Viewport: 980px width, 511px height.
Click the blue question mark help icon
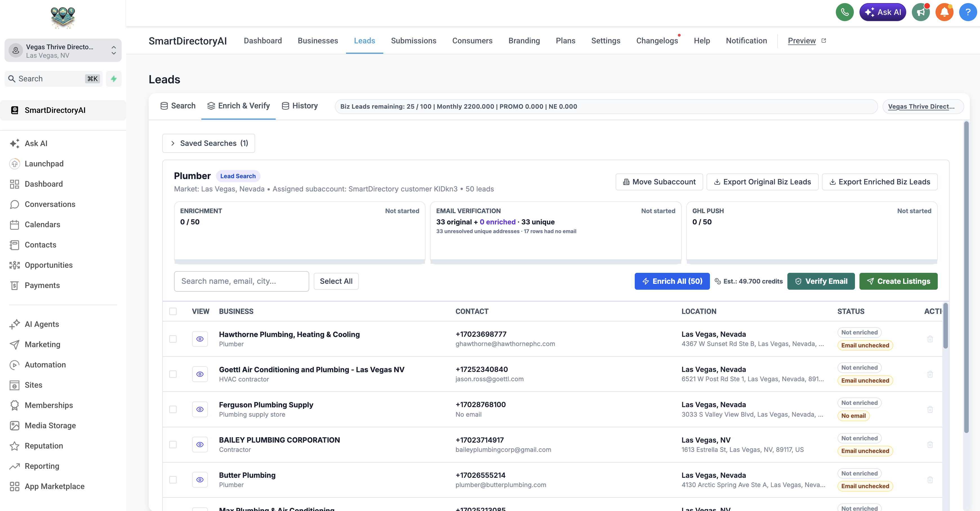pos(968,12)
